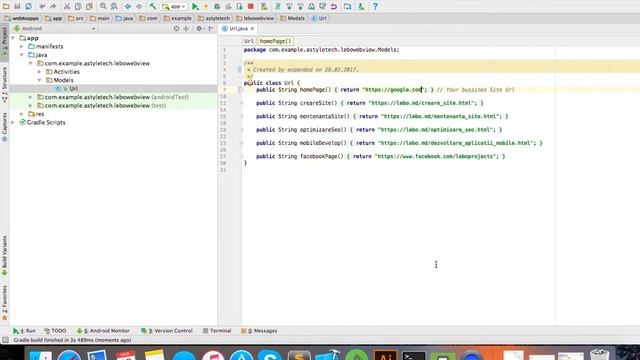
Task: Expand Gradle Scripts node
Action: 13,122
